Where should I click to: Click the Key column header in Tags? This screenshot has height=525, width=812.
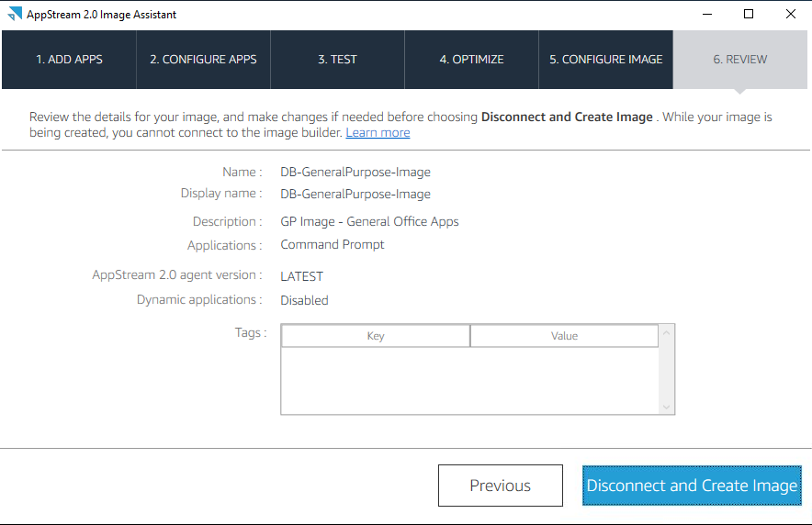pos(376,336)
